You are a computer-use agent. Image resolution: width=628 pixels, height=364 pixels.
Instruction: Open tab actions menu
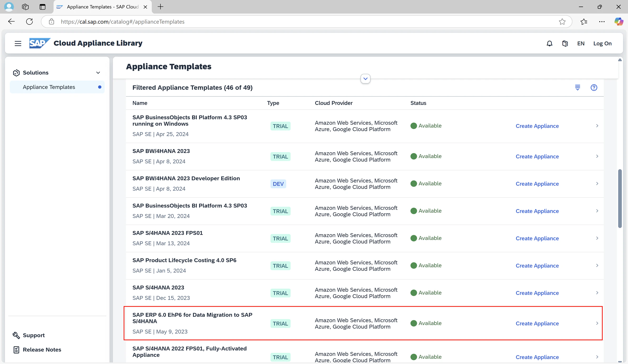[42, 7]
